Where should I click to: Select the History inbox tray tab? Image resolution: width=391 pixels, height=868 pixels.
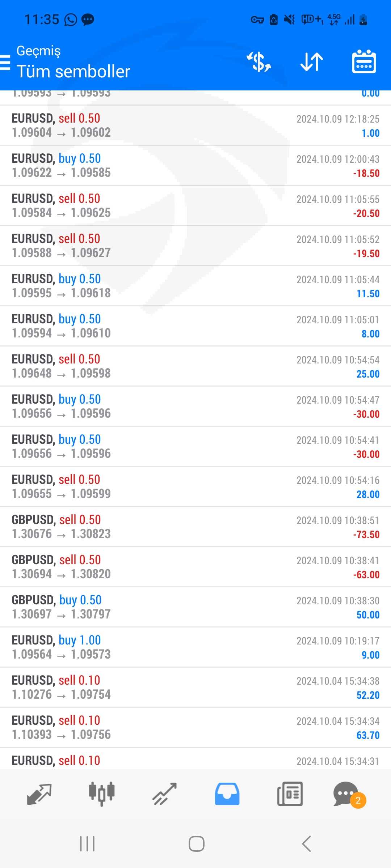pos(227,794)
